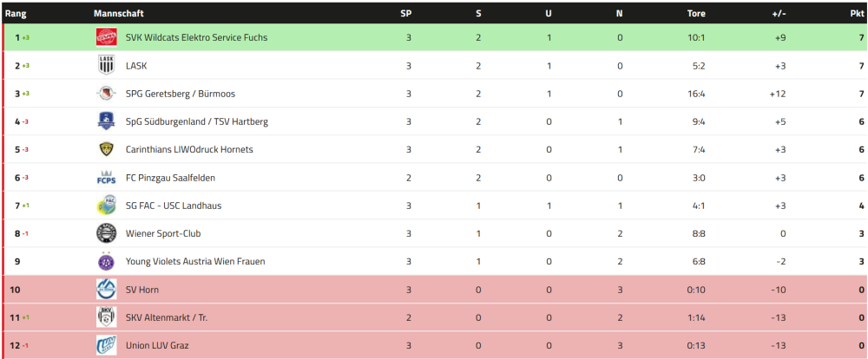
Task: Open Young Violets Austria Wien Frauen link
Action: coord(195,262)
